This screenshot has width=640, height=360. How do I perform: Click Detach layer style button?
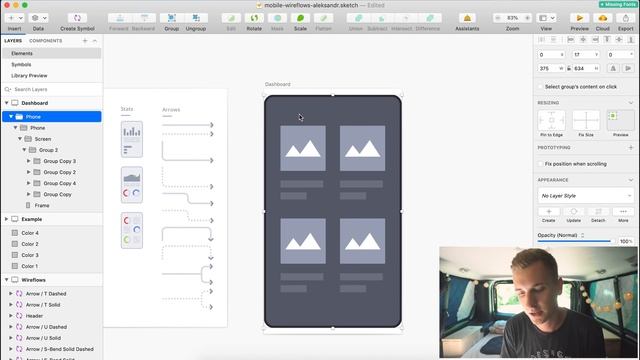tap(598, 211)
